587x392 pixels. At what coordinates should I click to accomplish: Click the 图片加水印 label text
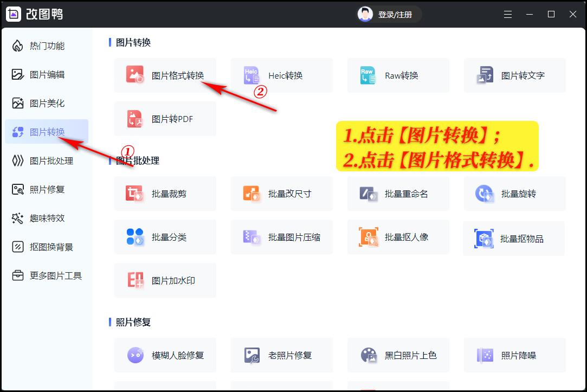tap(173, 281)
